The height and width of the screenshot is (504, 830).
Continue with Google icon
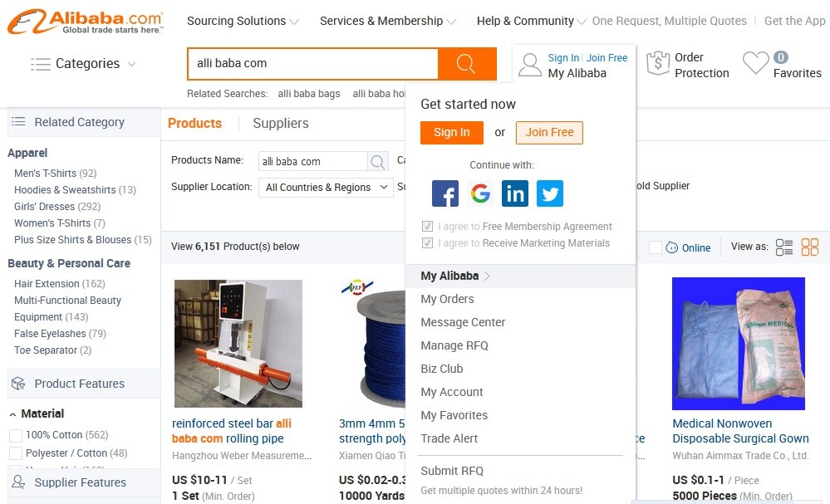(x=480, y=193)
